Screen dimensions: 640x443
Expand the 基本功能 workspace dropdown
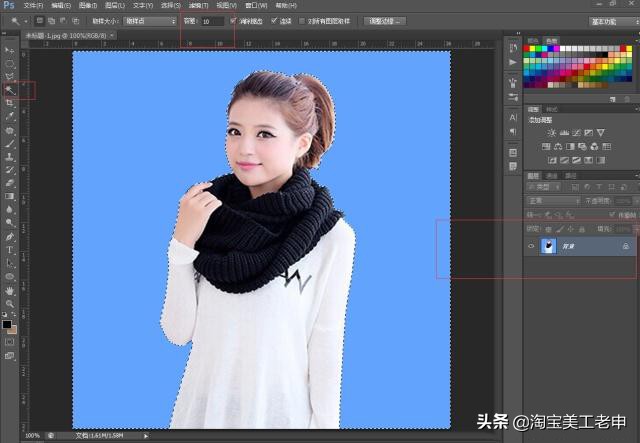(x=610, y=20)
